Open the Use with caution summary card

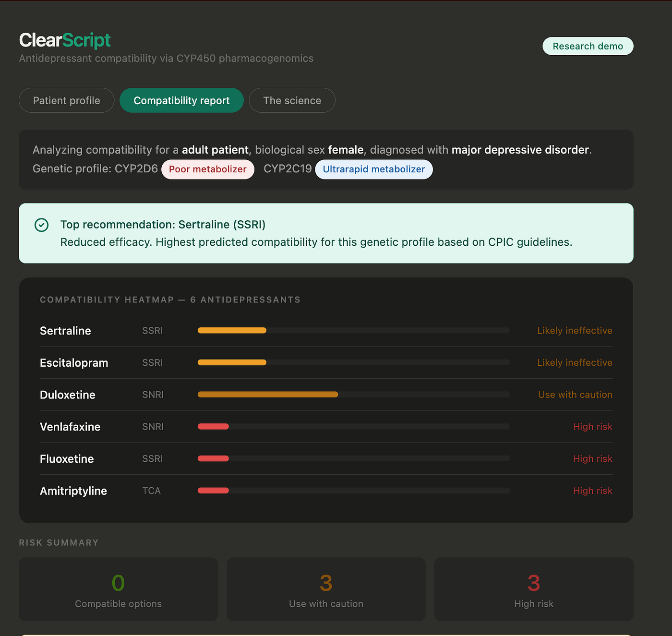pyautogui.click(x=326, y=589)
